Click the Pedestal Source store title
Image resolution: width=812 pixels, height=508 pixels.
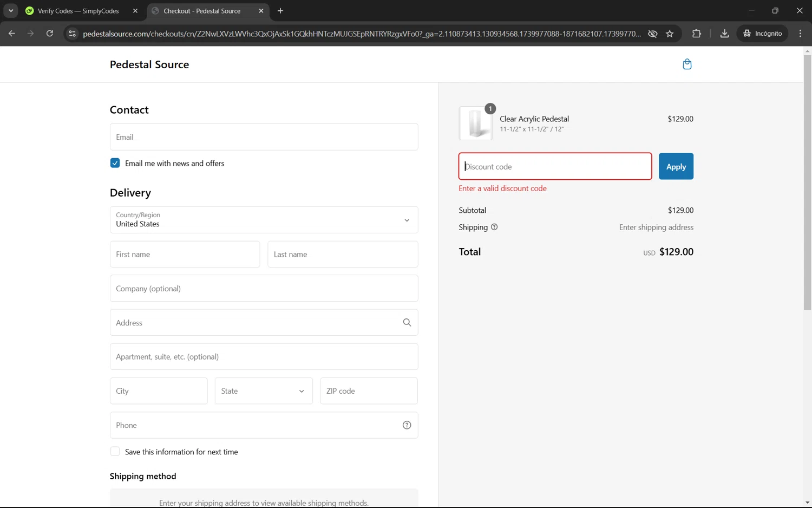pos(149,64)
